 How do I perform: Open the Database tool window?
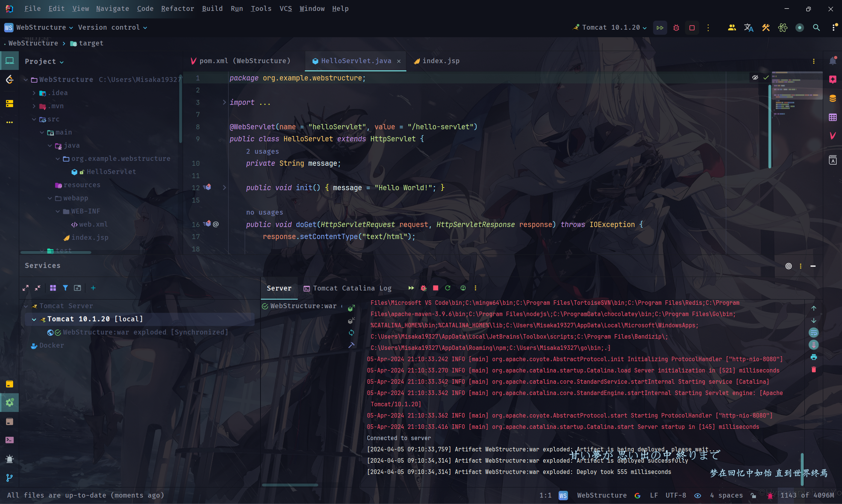pos(833,98)
